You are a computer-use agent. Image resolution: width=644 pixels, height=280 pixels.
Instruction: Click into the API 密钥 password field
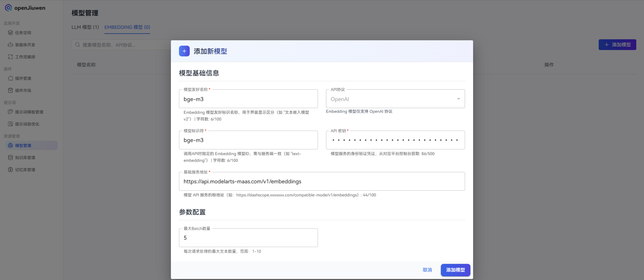click(x=395, y=140)
